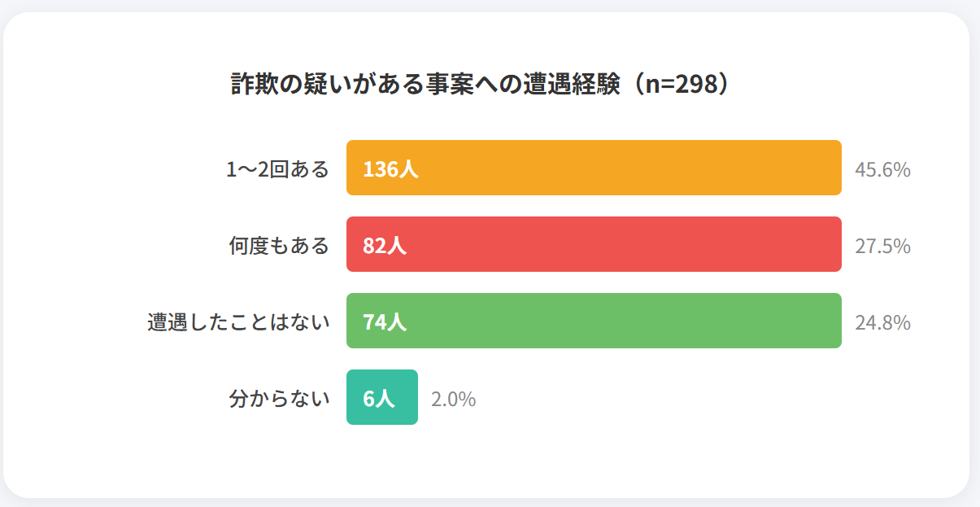Click the 6人 value in teal bar
The width and height of the screenshot is (980, 507).
click(x=378, y=398)
